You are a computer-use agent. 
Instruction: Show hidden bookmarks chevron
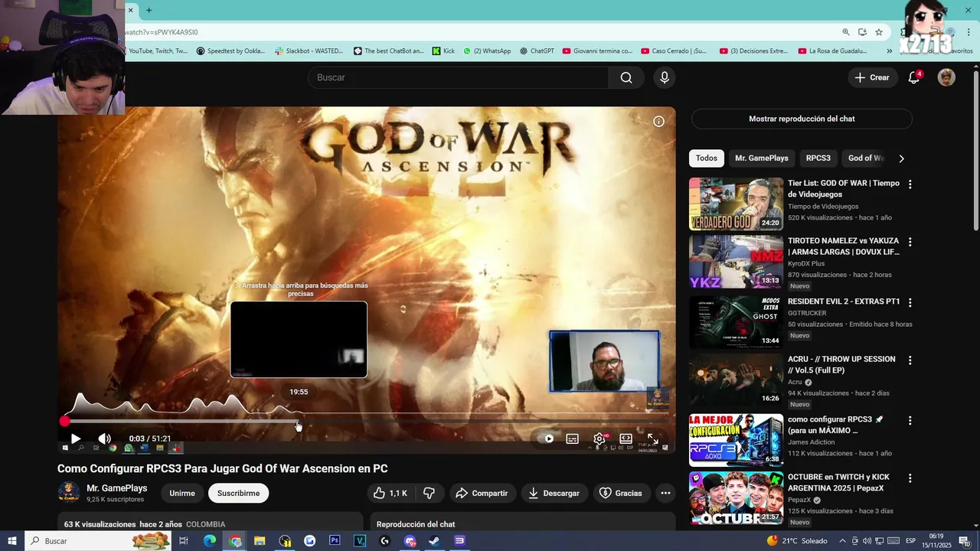click(x=889, y=51)
